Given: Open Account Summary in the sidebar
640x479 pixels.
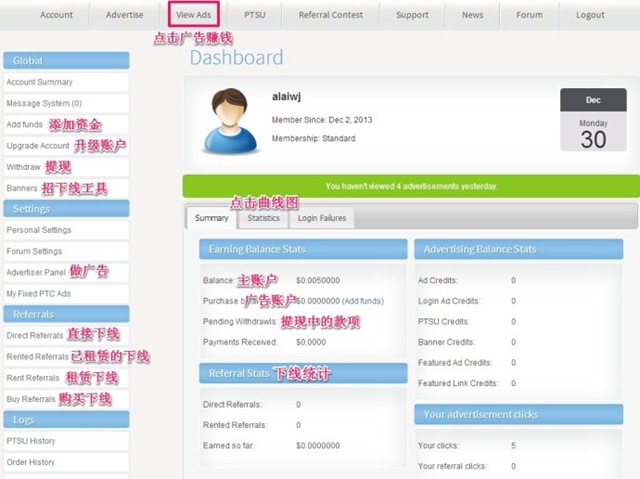Looking at the screenshot, I should 40,82.
